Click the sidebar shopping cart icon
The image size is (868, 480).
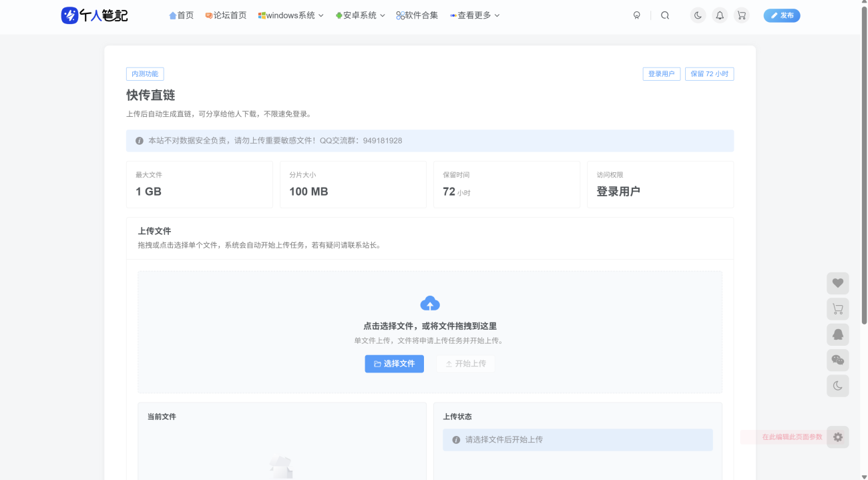tap(838, 309)
